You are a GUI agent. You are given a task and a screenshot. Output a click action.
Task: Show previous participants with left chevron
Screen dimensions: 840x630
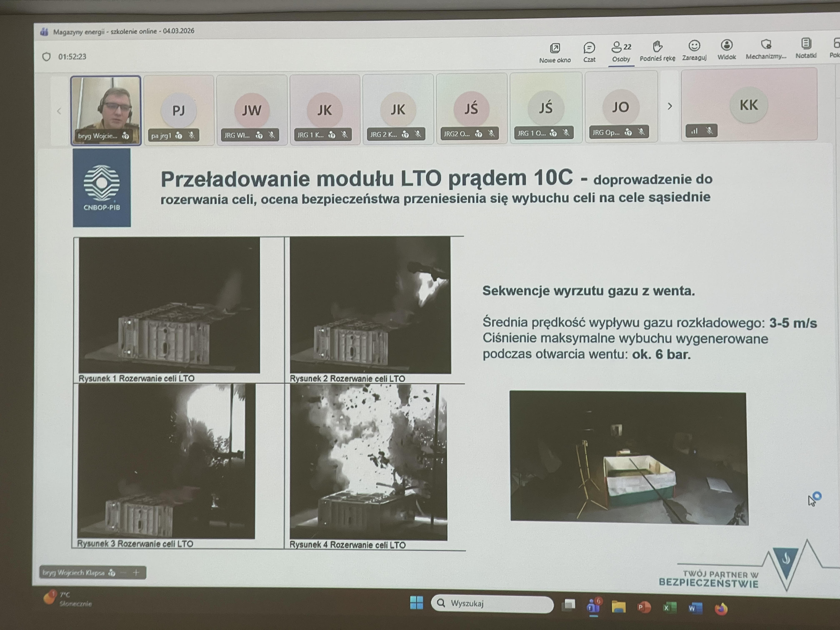pos(59,111)
